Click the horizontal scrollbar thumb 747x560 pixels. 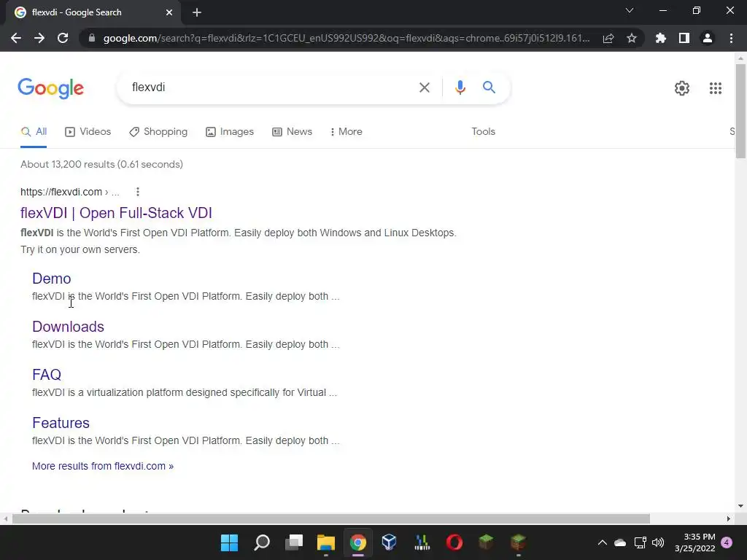tap(331, 518)
